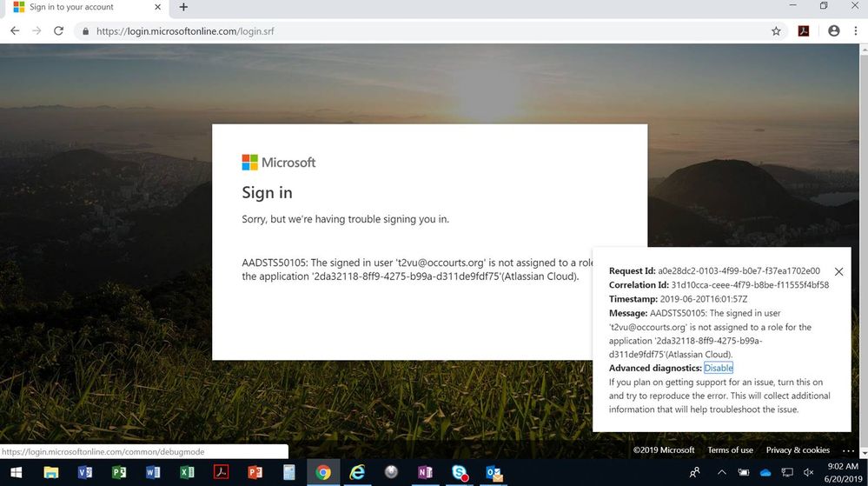The width and height of the screenshot is (868, 486).
Task: Click the Microsoft logo in the sign-in card
Action: tap(278, 163)
